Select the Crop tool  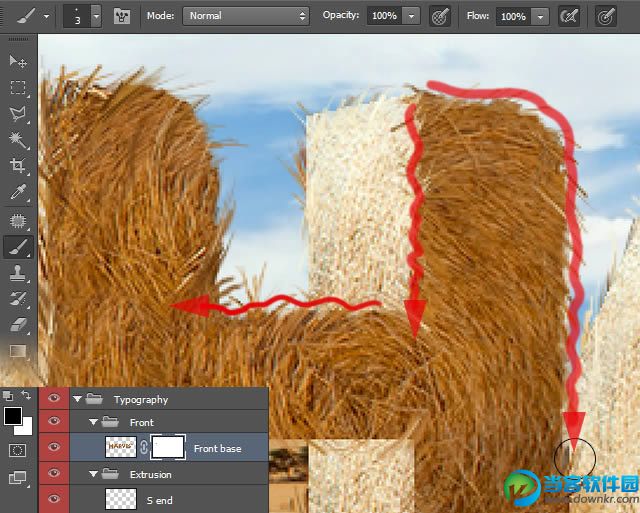click(18, 166)
